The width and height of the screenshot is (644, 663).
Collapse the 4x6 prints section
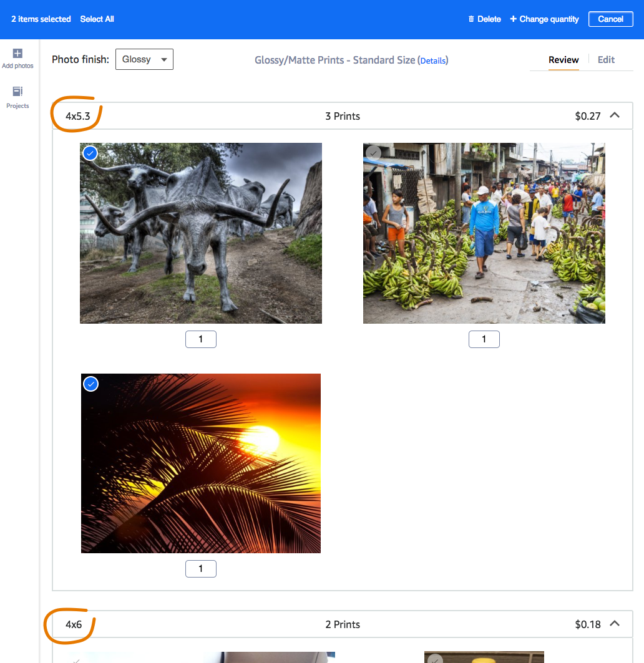pos(615,624)
